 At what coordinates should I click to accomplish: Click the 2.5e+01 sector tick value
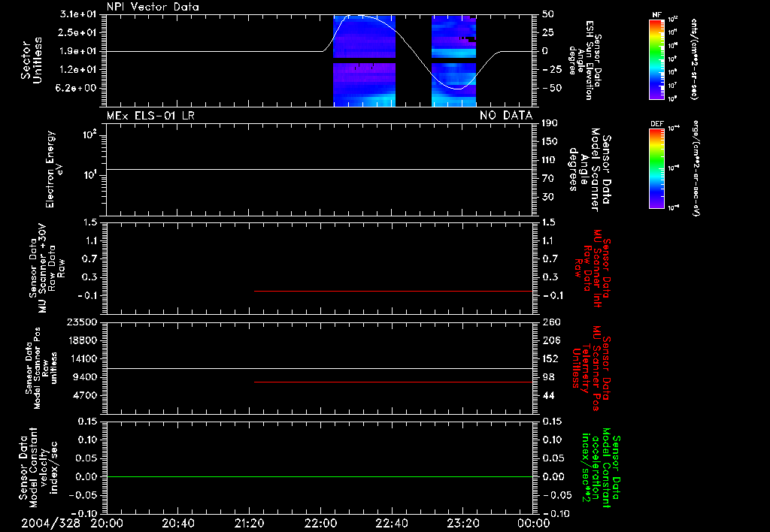78,32
